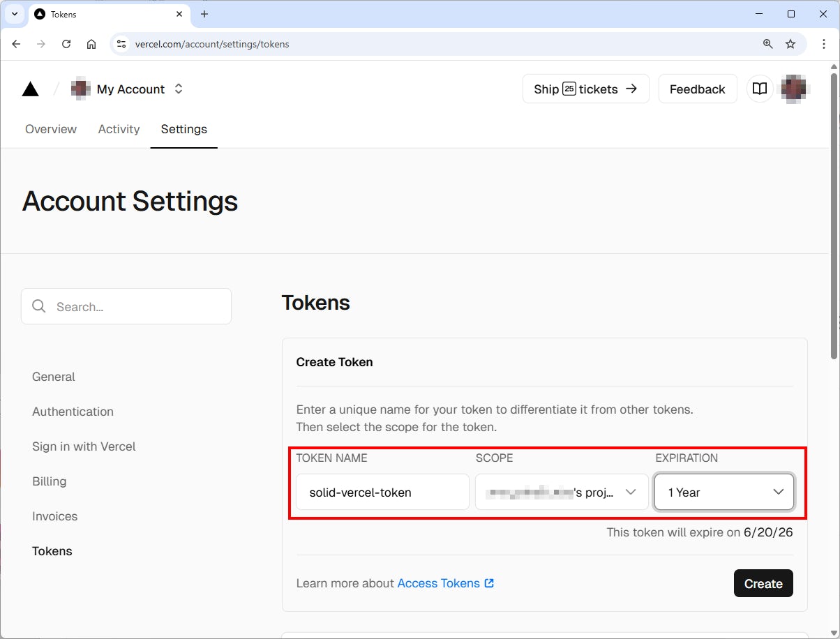Switch to the Activity tab
840x639 pixels.
(119, 129)
